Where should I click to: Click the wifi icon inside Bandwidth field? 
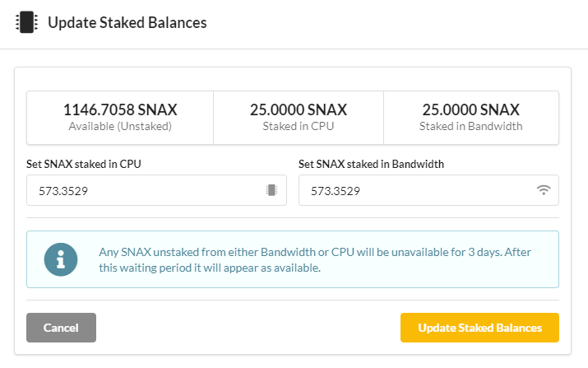544,190
